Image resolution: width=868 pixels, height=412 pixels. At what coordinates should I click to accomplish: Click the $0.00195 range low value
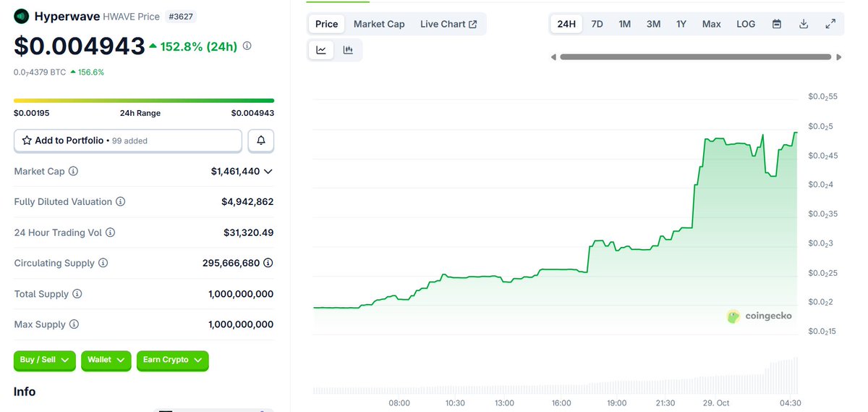(32, 113)
